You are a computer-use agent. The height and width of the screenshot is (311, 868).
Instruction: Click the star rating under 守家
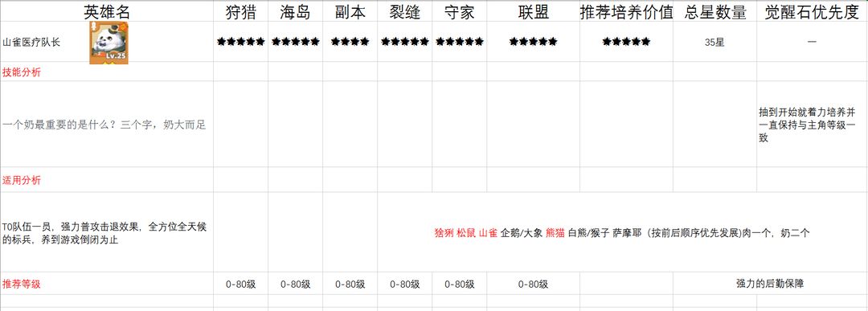(460, 42)
